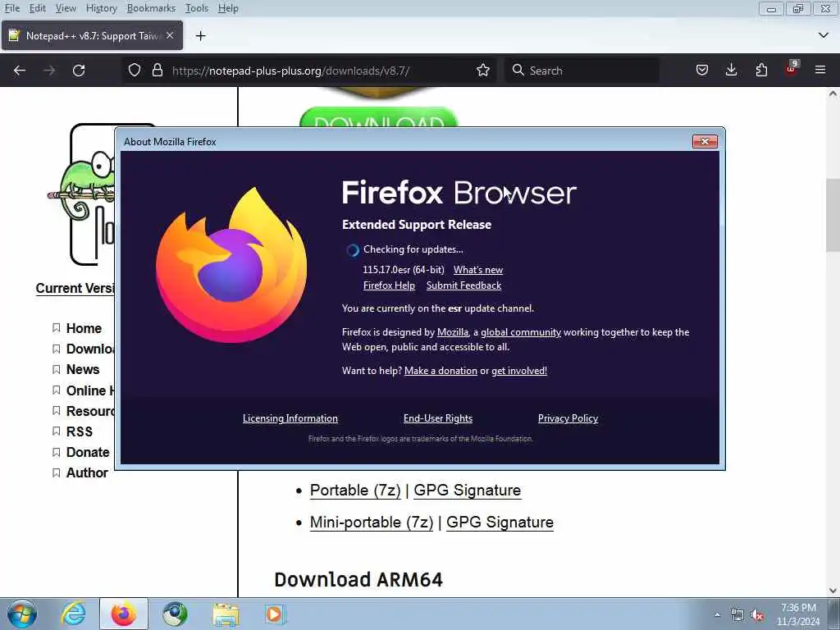This screenshot has height=630, width=840.
Task: Click Make a donation link
Action: [441, 371]
